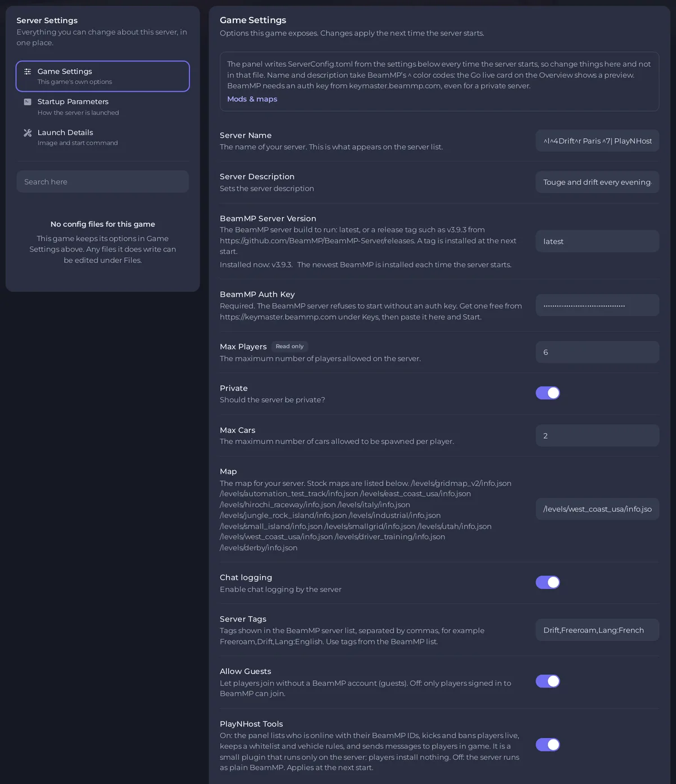This screenshot has height=784, width=676.
Task: Click the PlayNHost Tools label
Action: coord(251,724)
